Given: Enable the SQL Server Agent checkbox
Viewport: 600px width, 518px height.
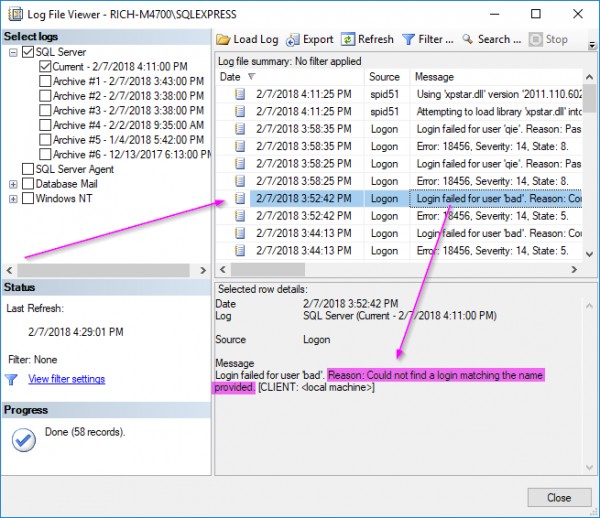Looking at the screenshot, I should click(27, 169).
